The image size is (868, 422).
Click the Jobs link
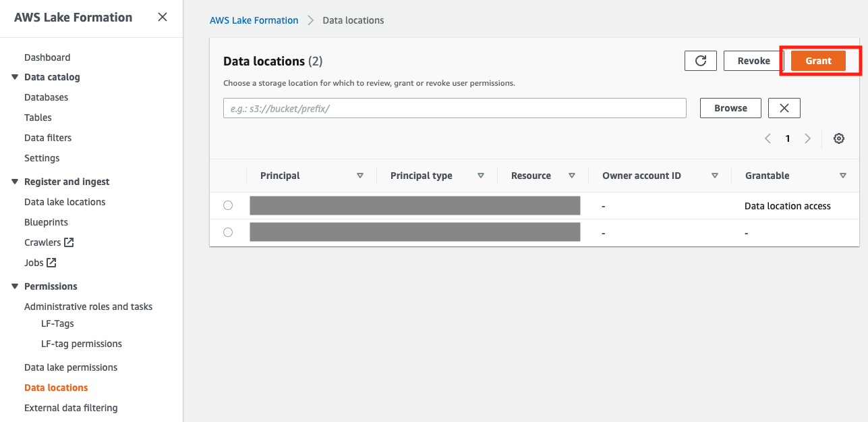click(x=34, y=263)
